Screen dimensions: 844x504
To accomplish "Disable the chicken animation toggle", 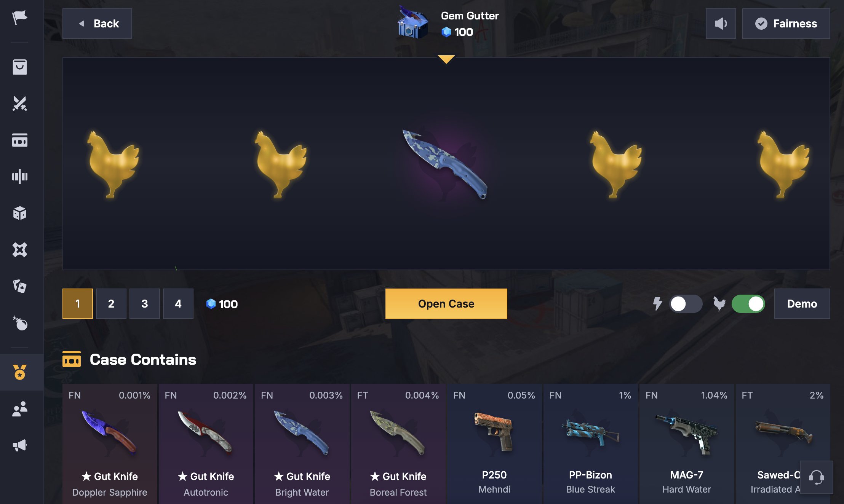I will click(x=748, y=304).
